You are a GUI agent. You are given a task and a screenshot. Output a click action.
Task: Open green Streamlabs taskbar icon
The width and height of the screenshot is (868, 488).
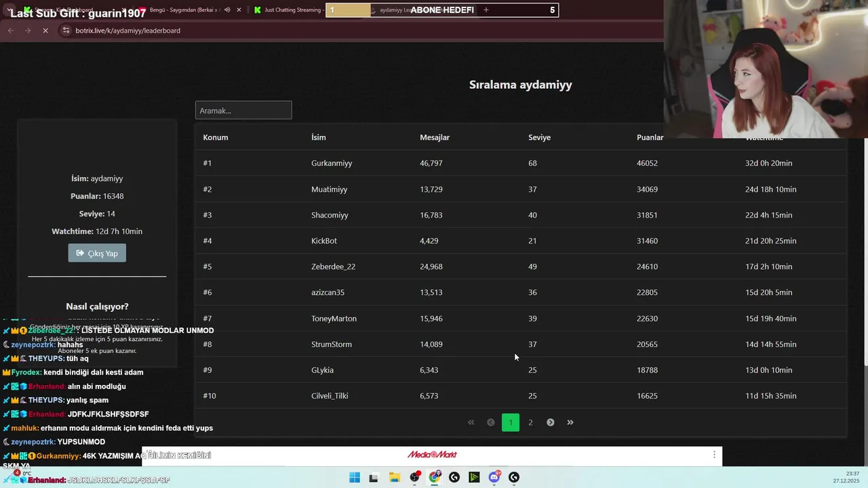tap(474, 477)
